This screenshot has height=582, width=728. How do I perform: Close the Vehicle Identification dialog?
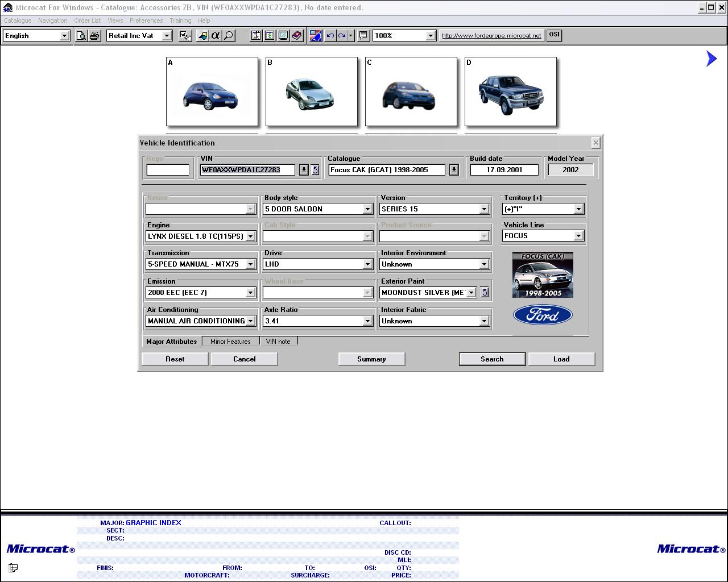point(595,143)
